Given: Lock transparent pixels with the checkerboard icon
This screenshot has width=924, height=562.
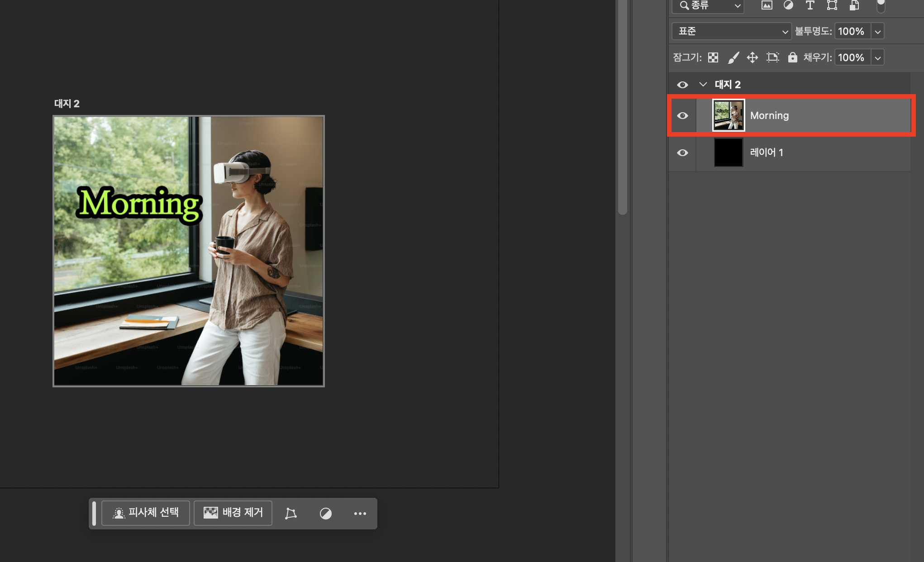Looking at the screenshot, I should (713, 57).
